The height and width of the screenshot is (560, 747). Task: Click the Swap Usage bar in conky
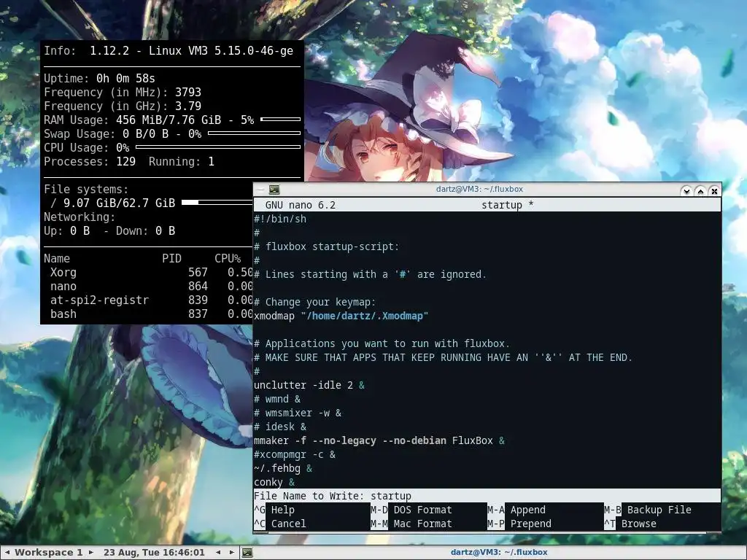pyautogui.click(x=255, y=133)
